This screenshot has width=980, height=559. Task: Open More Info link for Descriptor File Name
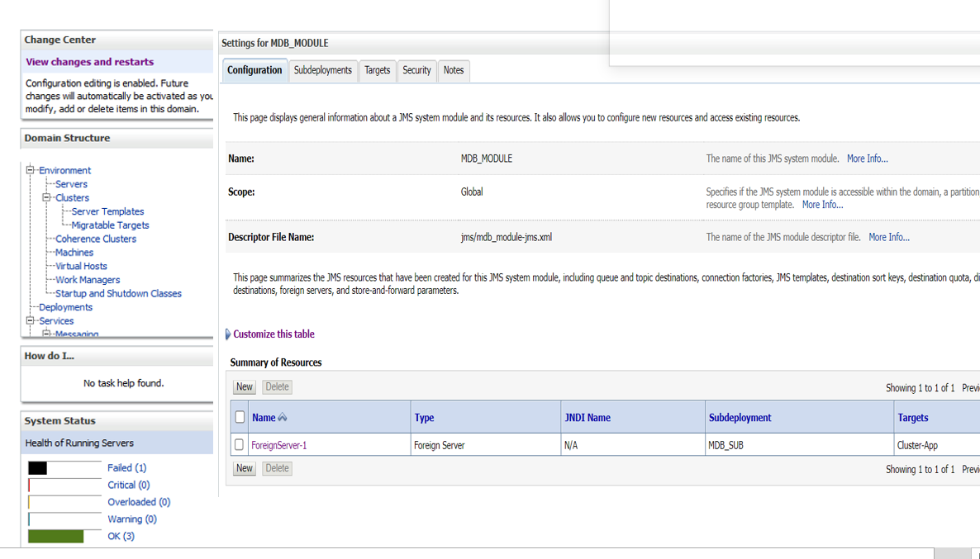coord(889,237)
